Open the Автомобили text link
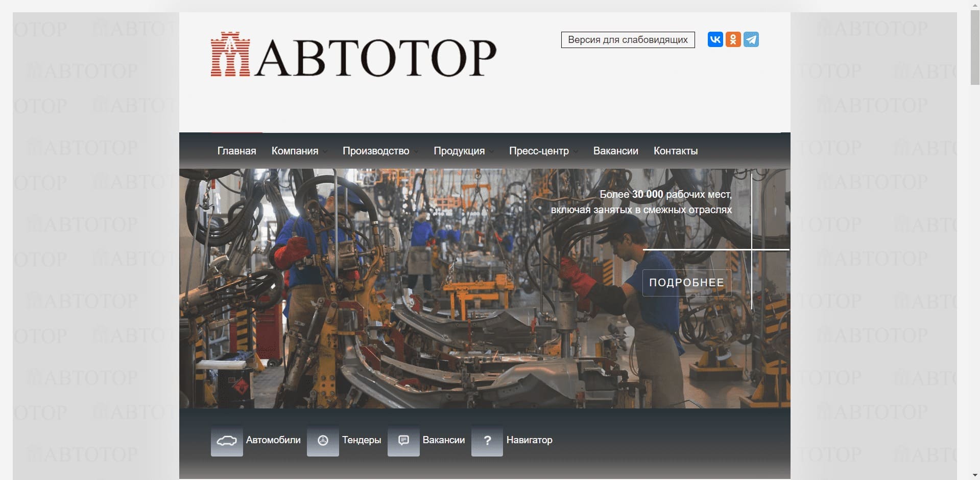Screen dimensions: 980x480 click(x=273, y=440)
